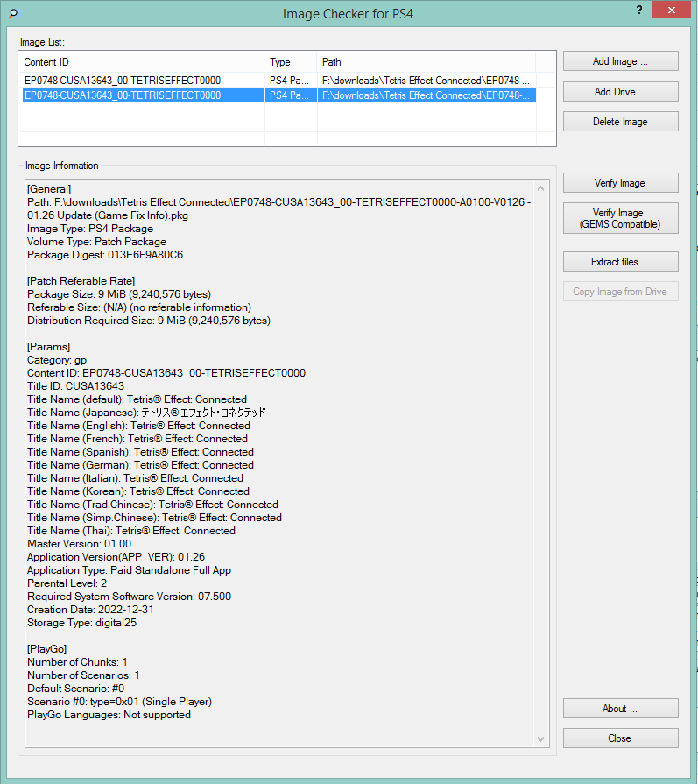Screen dimensions: 698x784
Task: Click the [PlayGo] section heading
Action: point(47,649)
